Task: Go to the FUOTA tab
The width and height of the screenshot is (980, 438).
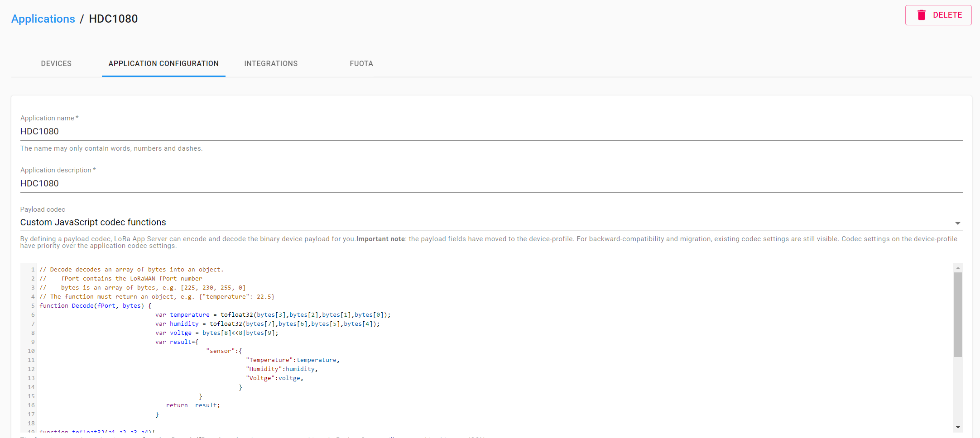Action: click(361, 63)
